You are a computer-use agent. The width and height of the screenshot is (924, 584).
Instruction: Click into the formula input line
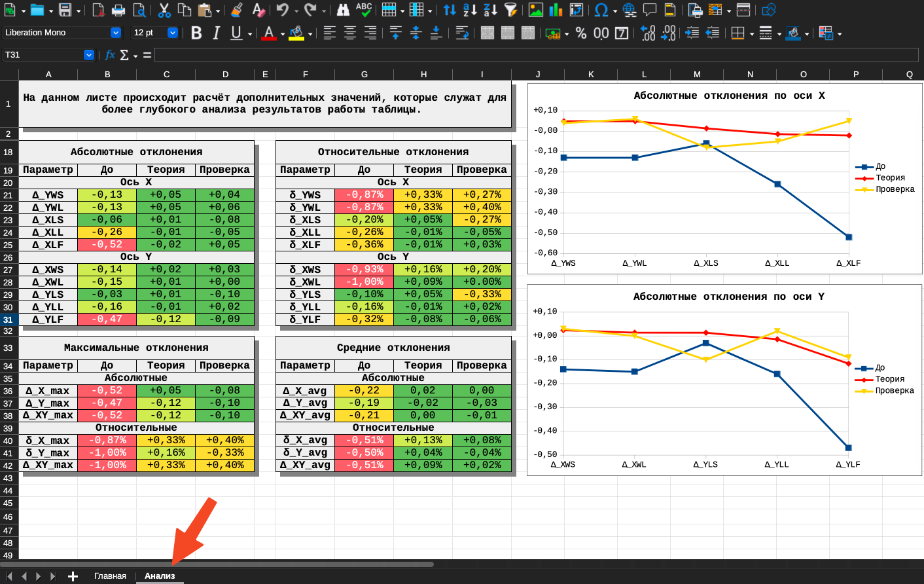(538, 55)
